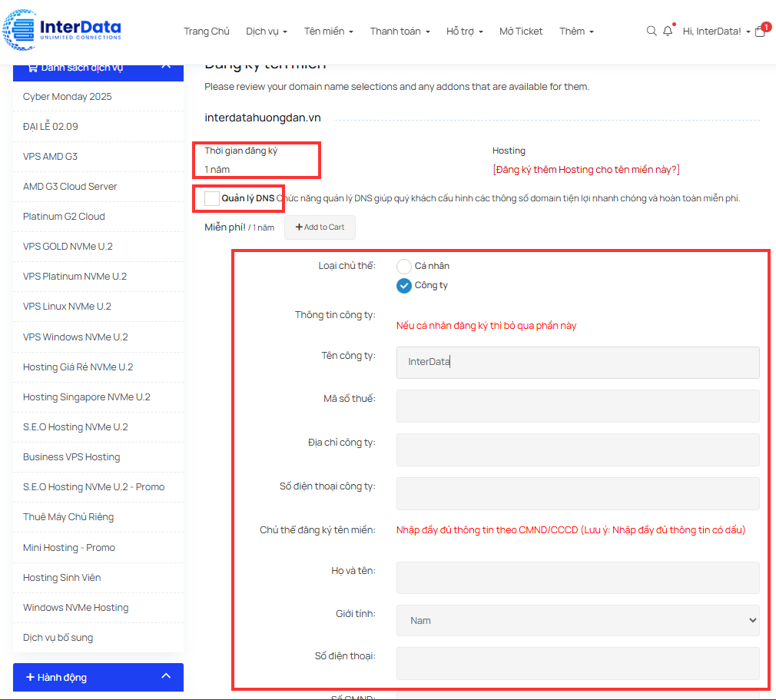Click the Add to Cart button
This screenshot has width=776, height=700.
tap(320, 227)
